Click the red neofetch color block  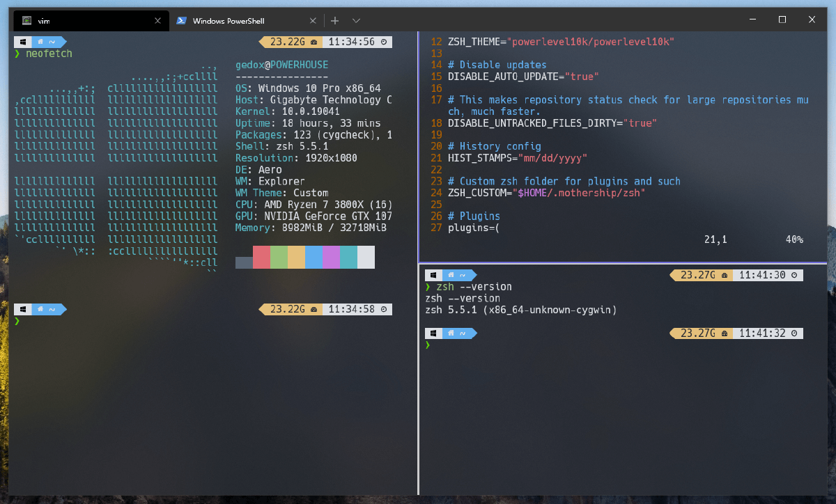[x=261, y=257]
